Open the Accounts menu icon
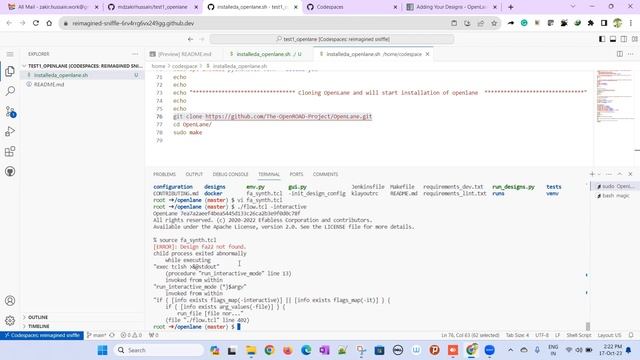 click(x=10, y=301)
